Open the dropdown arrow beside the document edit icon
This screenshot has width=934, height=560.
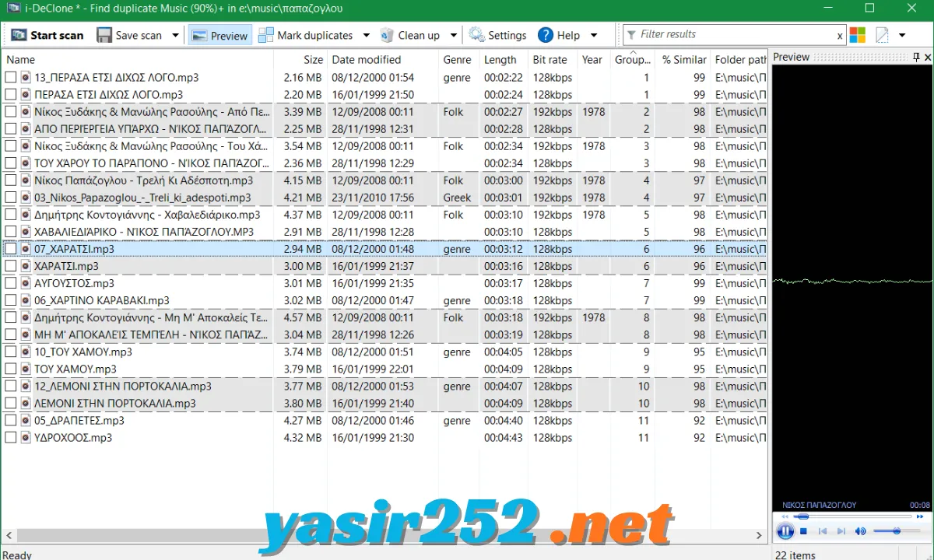point(902,35)
